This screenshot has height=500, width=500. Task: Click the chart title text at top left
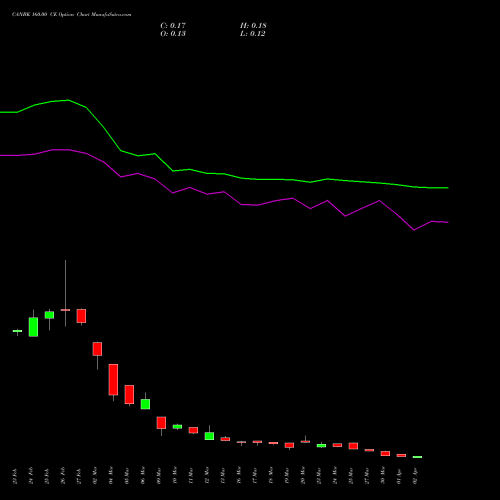72,15
